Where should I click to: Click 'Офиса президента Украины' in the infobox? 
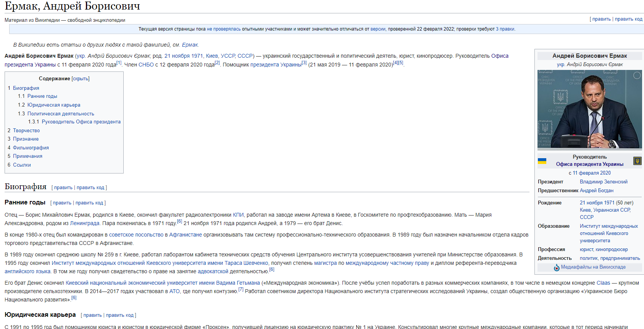click(x=590, y=164)
